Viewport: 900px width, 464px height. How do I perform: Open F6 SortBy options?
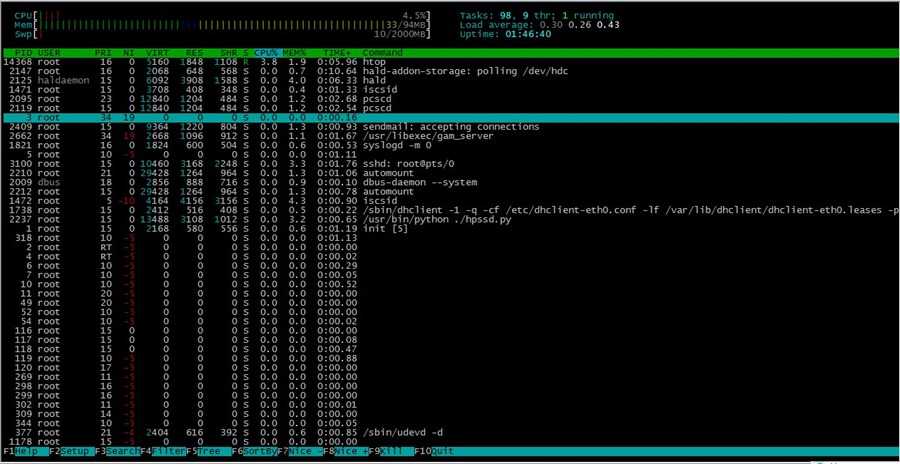click(254, 451)
